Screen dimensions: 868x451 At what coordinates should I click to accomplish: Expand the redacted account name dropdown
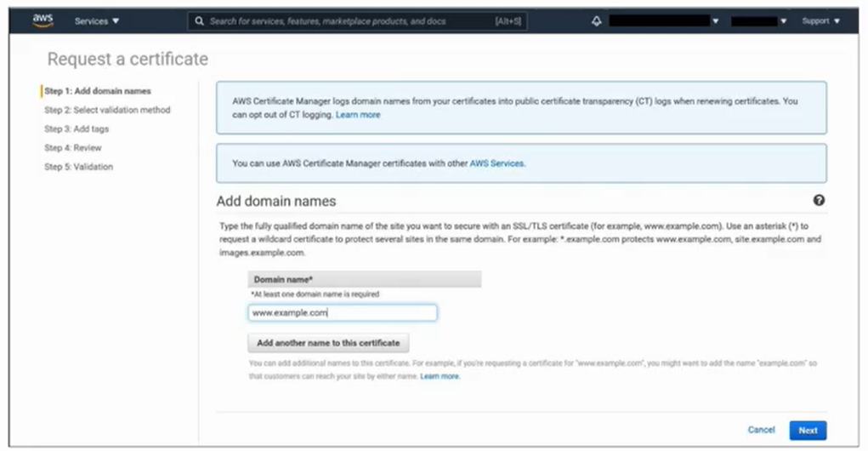(664, 21)
